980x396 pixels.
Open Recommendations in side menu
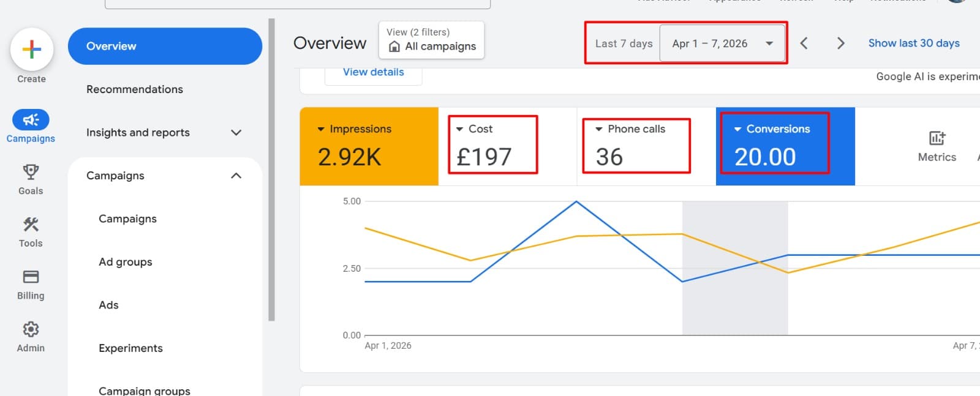click(135, 89)
